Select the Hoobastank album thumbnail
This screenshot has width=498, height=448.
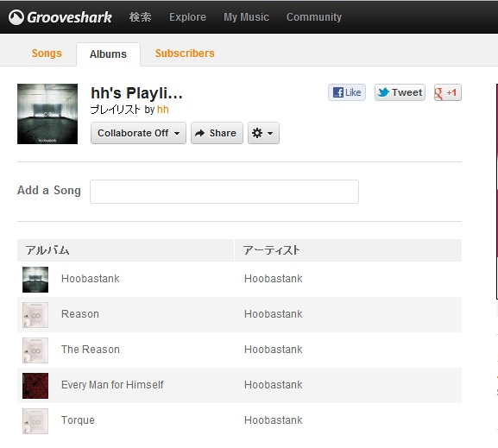click(35, 280)
